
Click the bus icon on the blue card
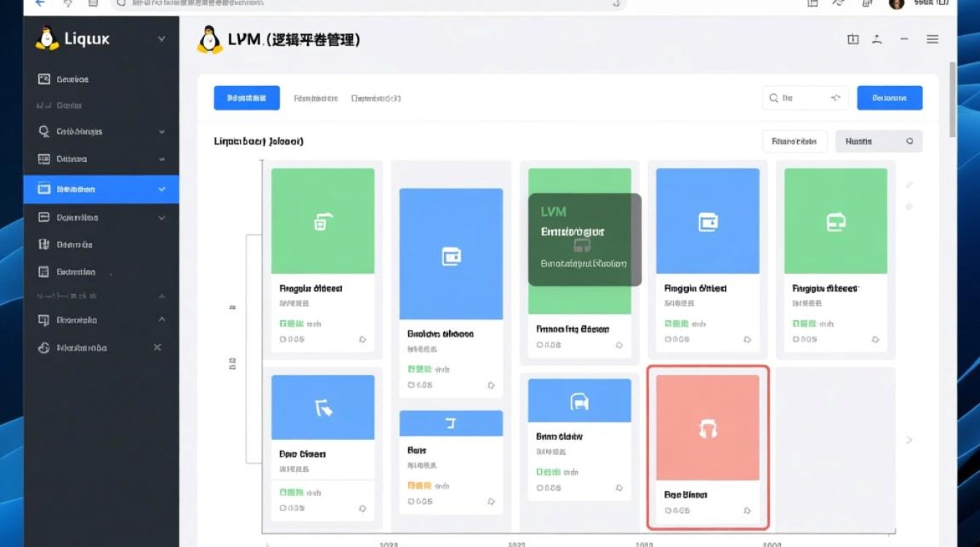[579, 401]
